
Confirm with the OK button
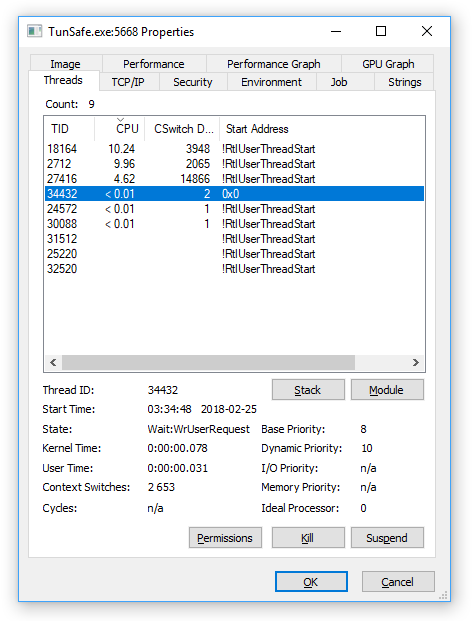311,582
